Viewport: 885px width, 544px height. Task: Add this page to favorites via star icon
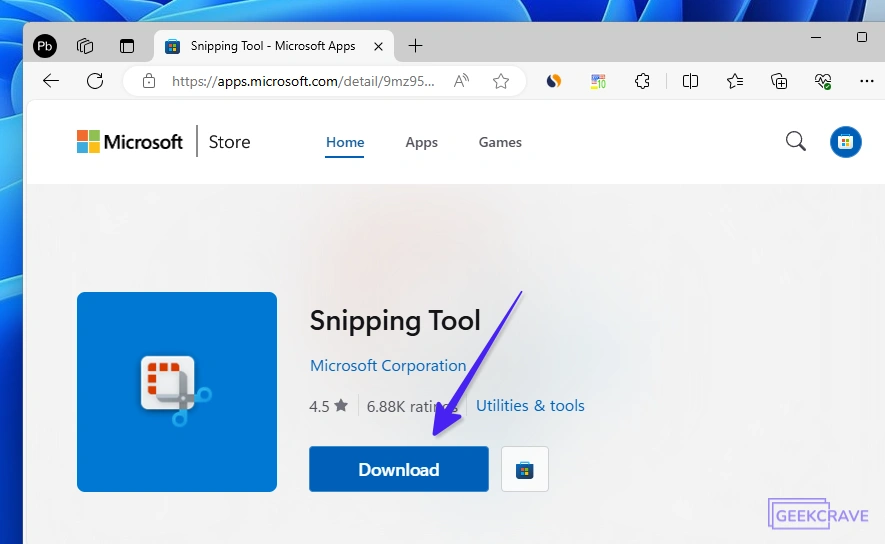coord(501,81)
